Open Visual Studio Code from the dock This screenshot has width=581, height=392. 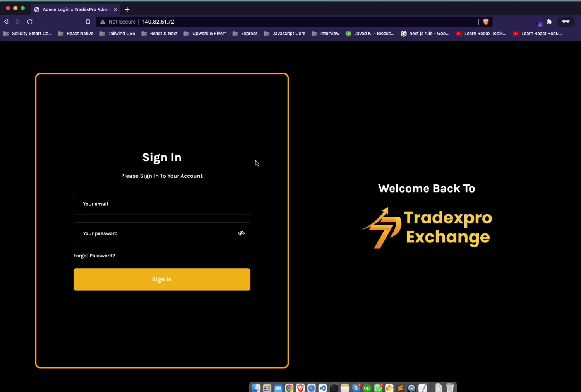[x=322, y=388]
